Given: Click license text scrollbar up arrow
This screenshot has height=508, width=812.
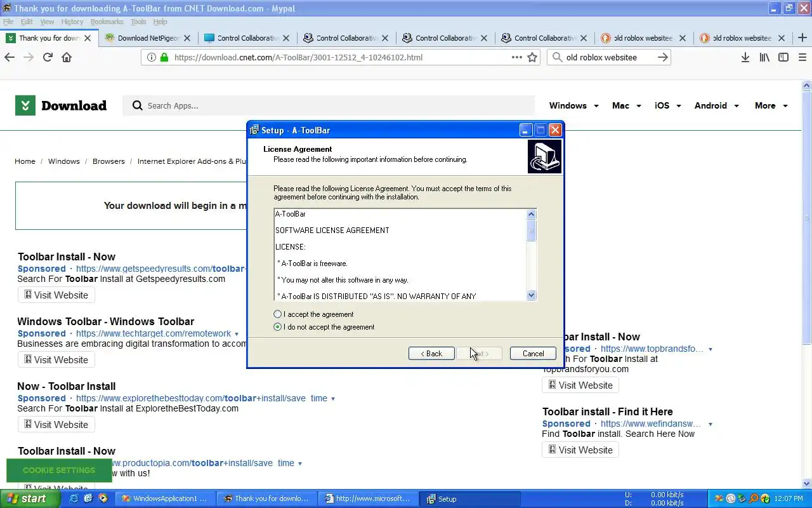Looking at the screenshot, I should (532, 214).
